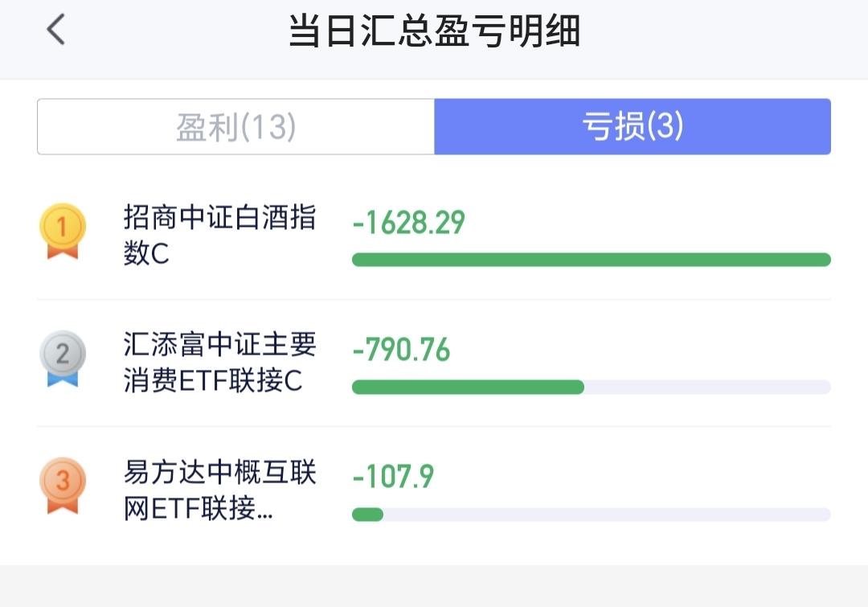Viewport: 868px width, 607px height.
Task: Click the -790.76 loss amount
Action: point(401,350)
